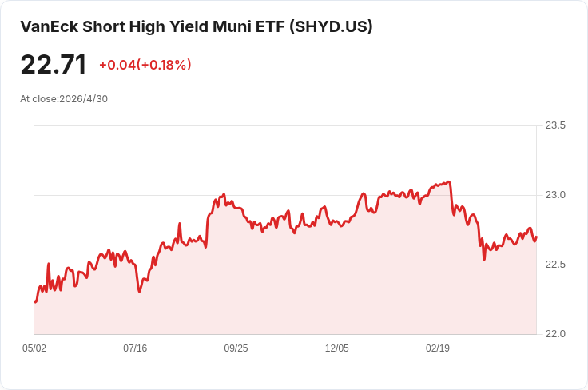588x390 pixels.
Task: Click the 09/25 date on x-axis
Action: [236, 348]
